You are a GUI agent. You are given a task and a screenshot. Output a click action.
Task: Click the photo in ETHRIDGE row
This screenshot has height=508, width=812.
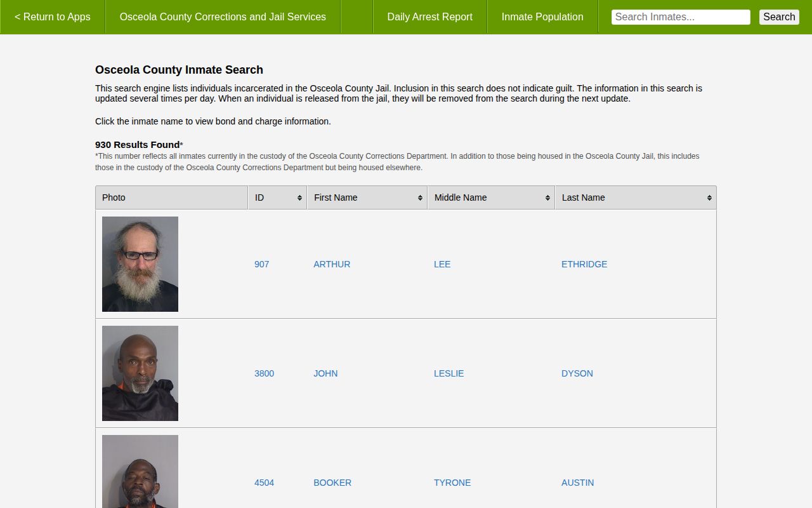click(140, 264)
